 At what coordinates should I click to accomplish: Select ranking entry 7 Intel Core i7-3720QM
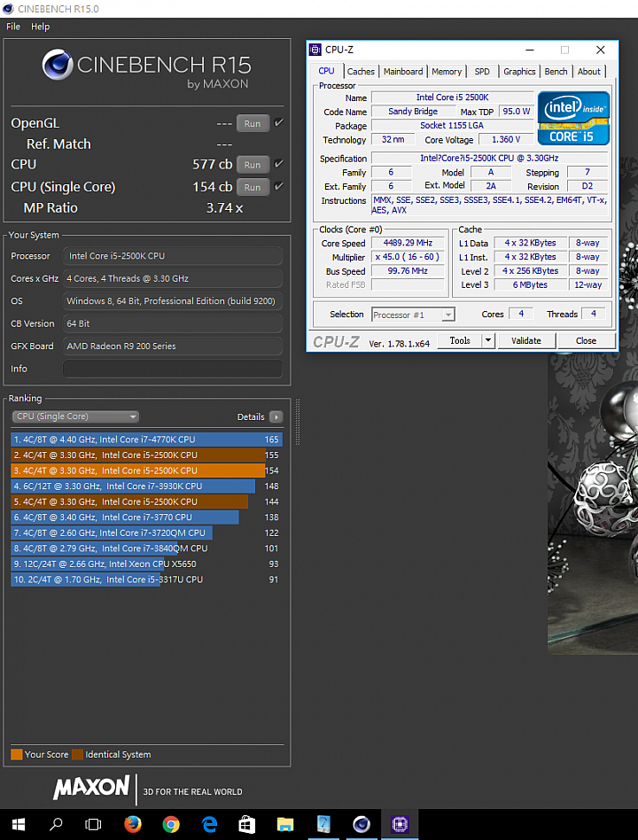[x=146, y=533]
